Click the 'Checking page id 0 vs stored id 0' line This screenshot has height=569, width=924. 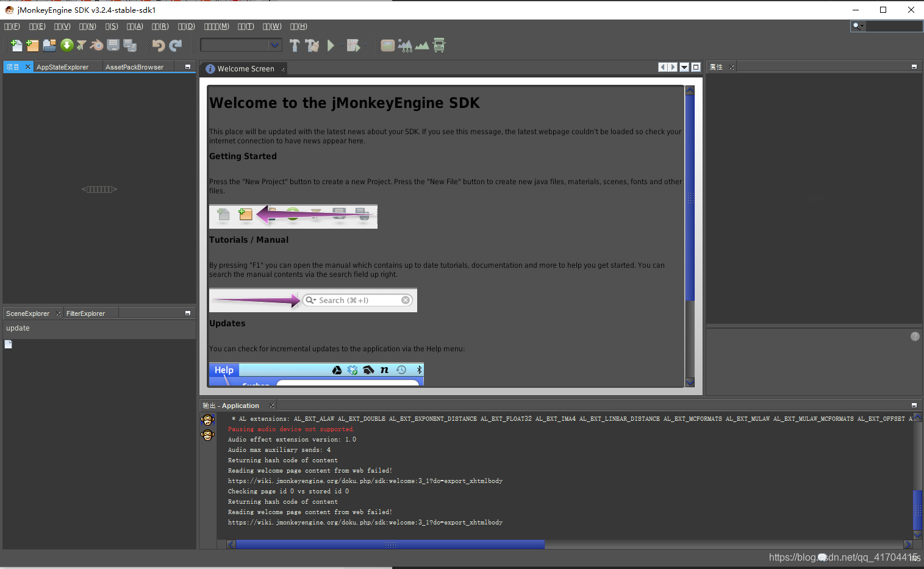(x=288, y=492)
